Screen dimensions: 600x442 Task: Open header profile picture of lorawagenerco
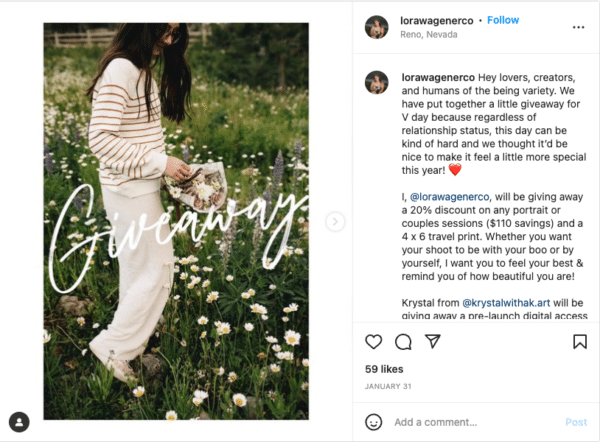click(377, 27)
